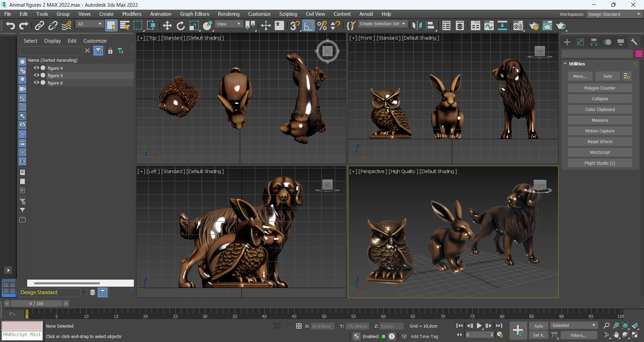
Task: Toggle the Angle Snap button
Action: click(309, 25)
